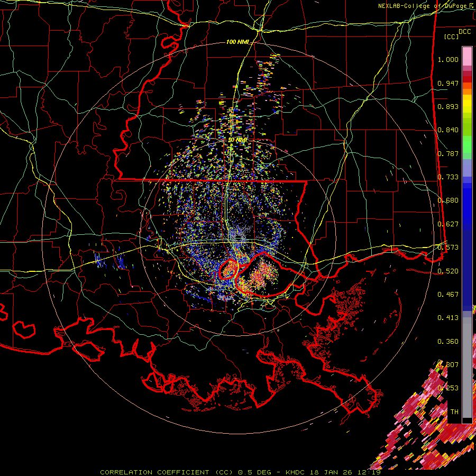Click the 0.520 scale value
476x476 pixels.
(x=448, y=271)
